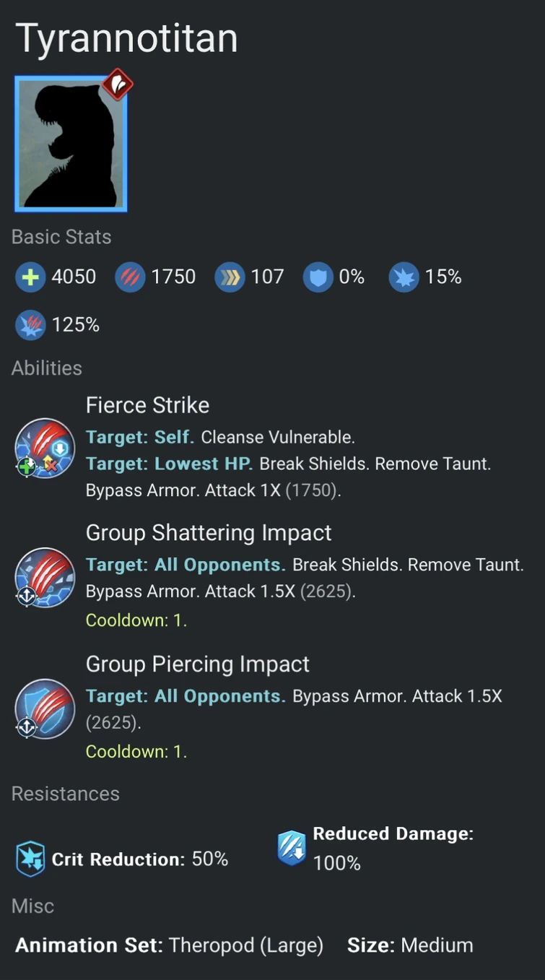545x980 pixels.
Task: Click the Crit Reduction resistance icon
Action: click(x=30, y=859)
